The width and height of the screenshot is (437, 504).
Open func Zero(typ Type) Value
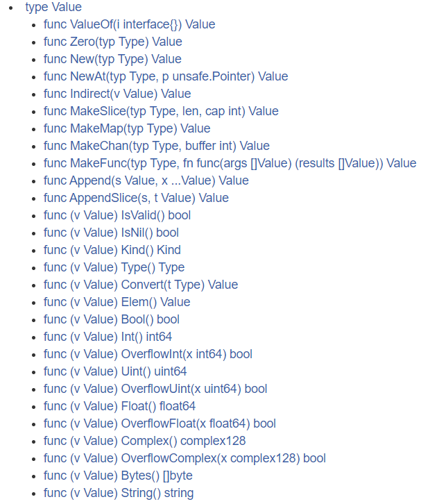112,42
